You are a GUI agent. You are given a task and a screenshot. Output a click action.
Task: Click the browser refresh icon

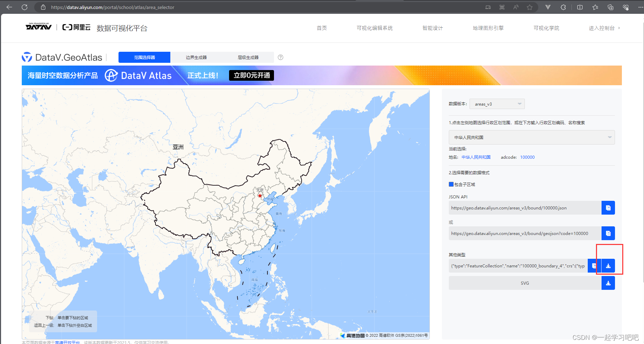tap(24, 7)
